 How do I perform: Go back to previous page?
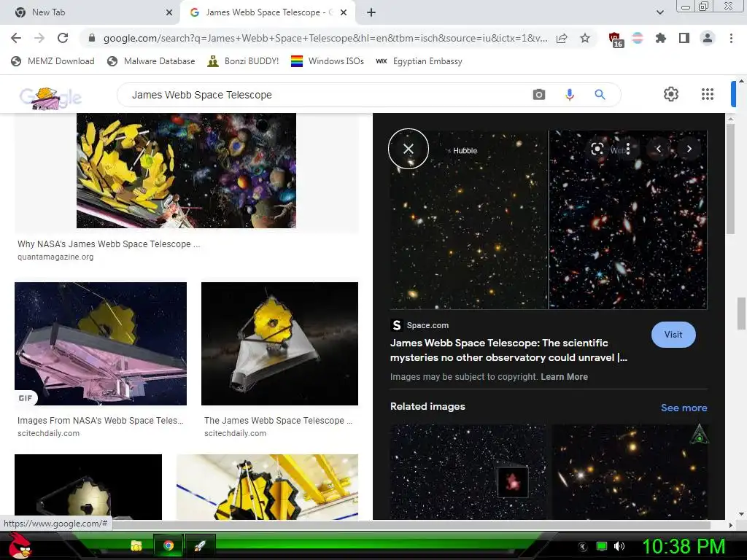click(x=16, y=38)
